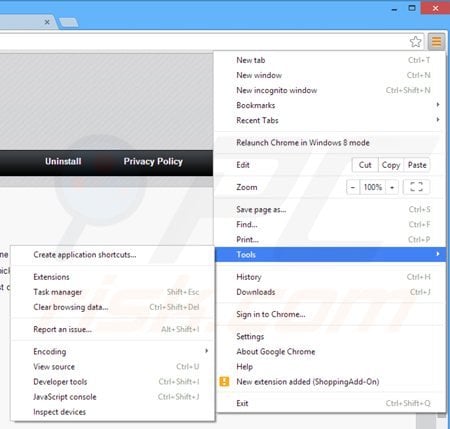Select New tab from the menu
Viewport: 450px width, 429px height.
330,60
